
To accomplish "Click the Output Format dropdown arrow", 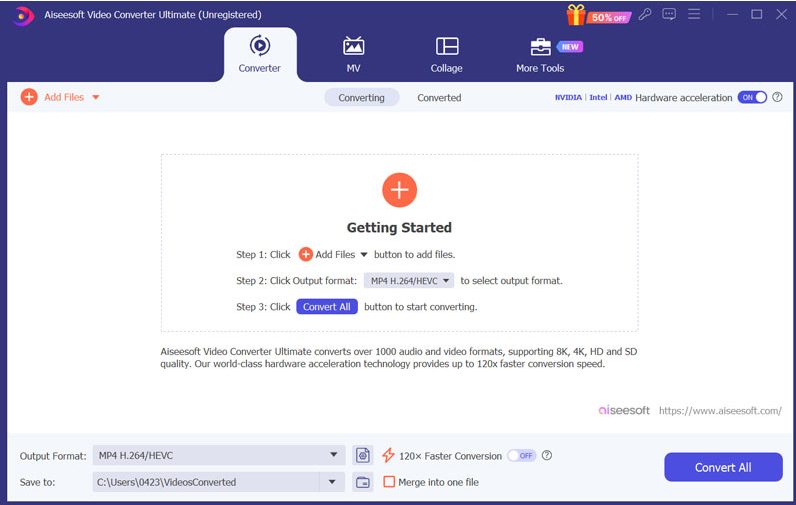I will (x=334, y=455).
